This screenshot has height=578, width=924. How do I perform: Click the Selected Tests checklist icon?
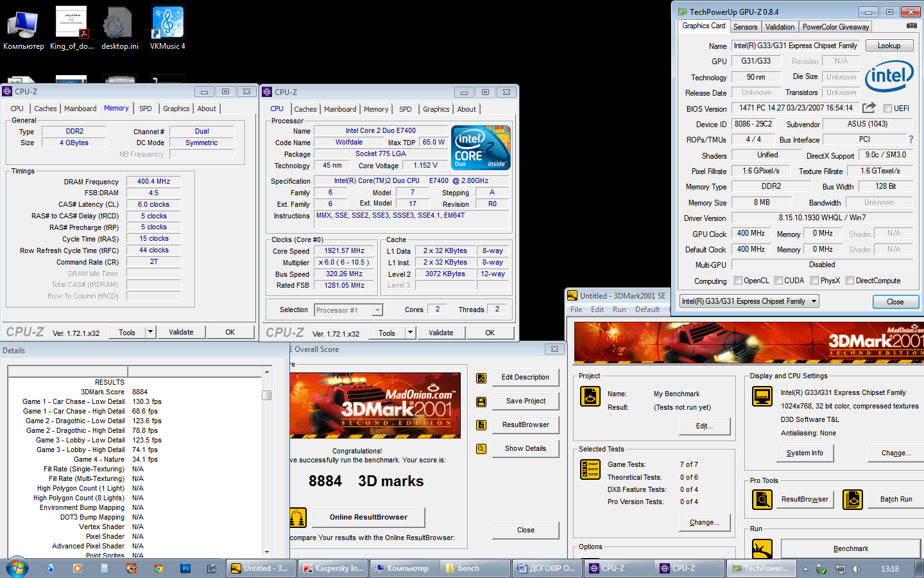[590, 469]
